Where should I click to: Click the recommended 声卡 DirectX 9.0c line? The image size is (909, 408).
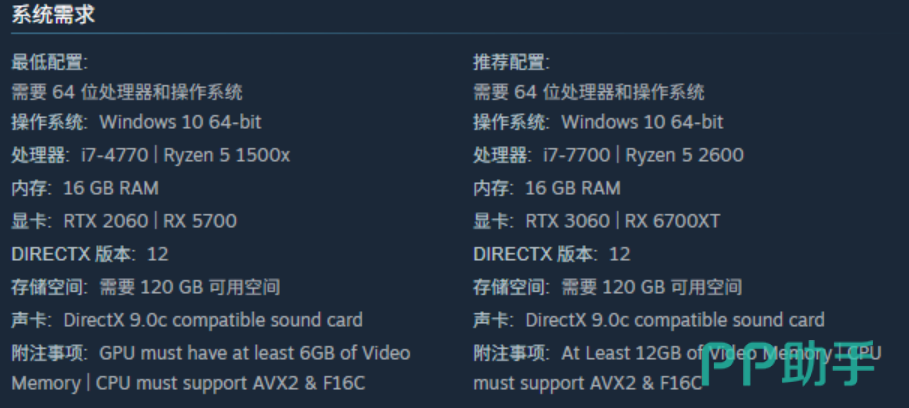(649, 320)
